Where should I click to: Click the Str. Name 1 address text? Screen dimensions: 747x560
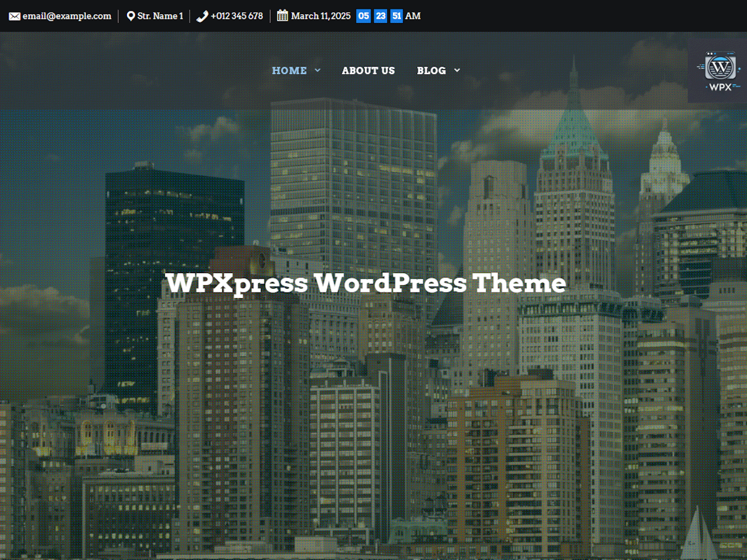point(160,16)
